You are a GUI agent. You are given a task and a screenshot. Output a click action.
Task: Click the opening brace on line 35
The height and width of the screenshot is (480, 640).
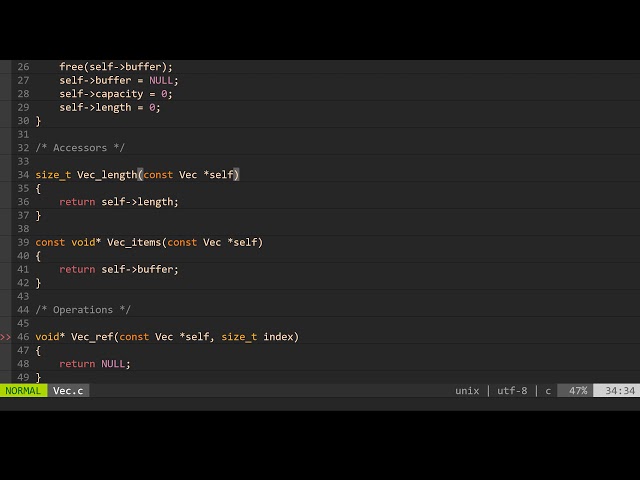click(x=38, y=189)
